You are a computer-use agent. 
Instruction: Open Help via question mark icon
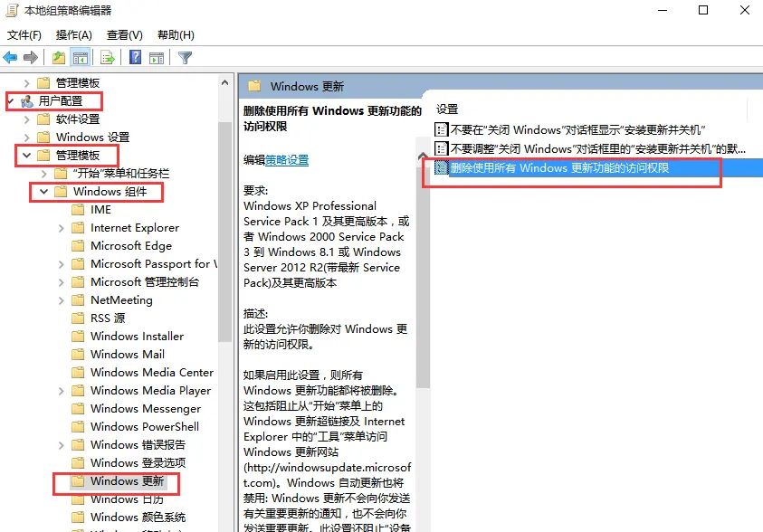pyautogui.click(x=135, y=57)
